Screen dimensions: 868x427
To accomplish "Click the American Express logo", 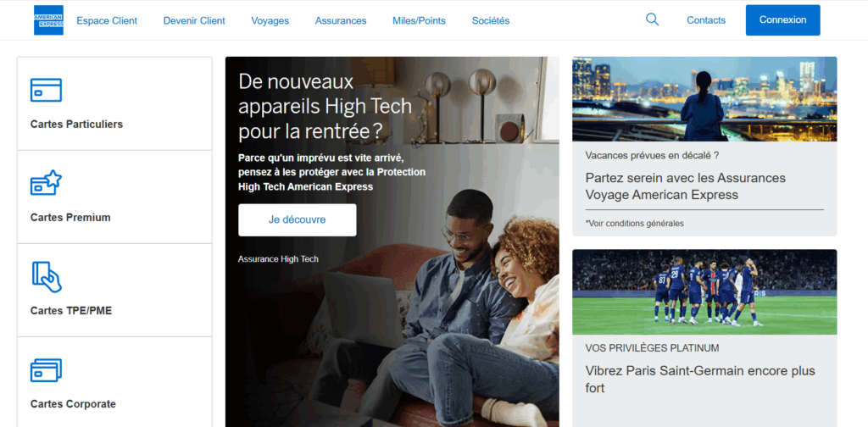I will [48, 20].
